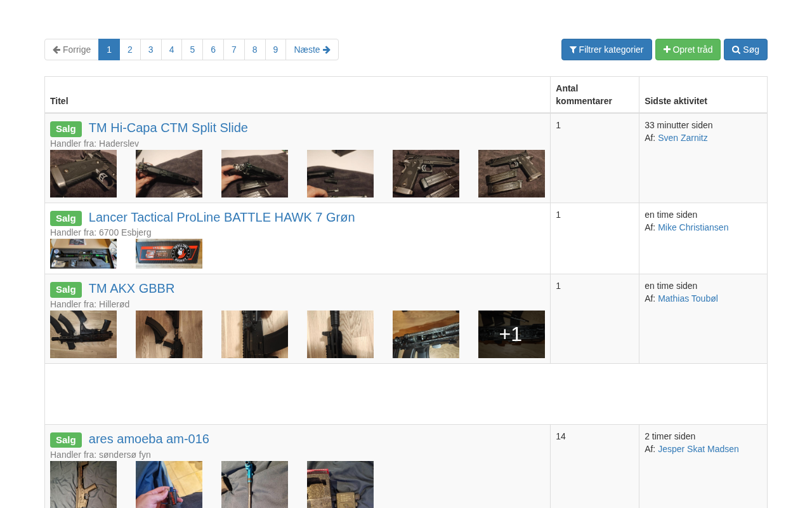Open the Lancer Tactical ProLine BATTLE HAWK thread
Image resolution: width=812 pixels, height=508 pixels.
(x=222, y=217)
